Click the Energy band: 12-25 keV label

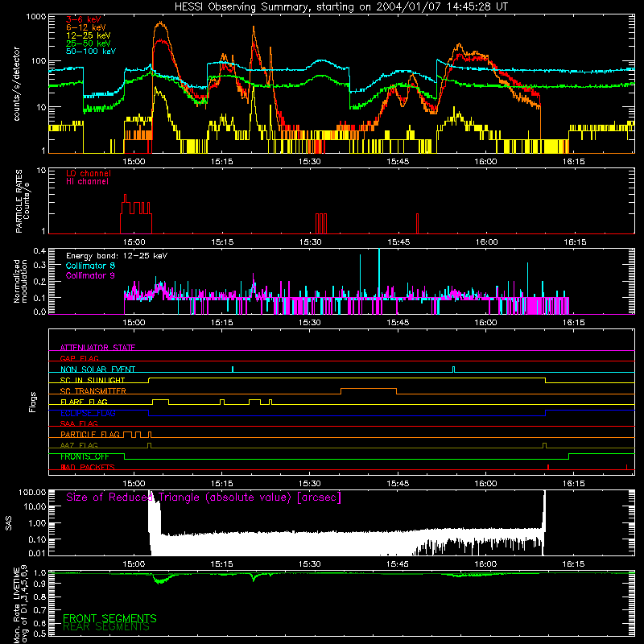click(117, 256)
